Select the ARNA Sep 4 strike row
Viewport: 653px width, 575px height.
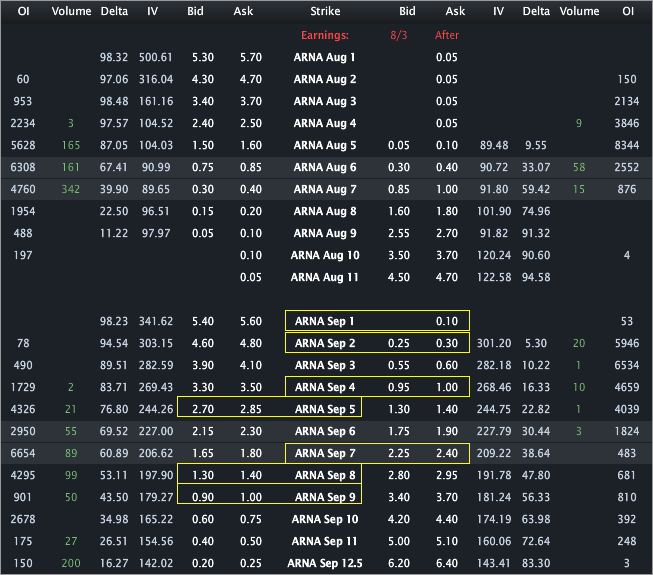(x=326, y=387)
